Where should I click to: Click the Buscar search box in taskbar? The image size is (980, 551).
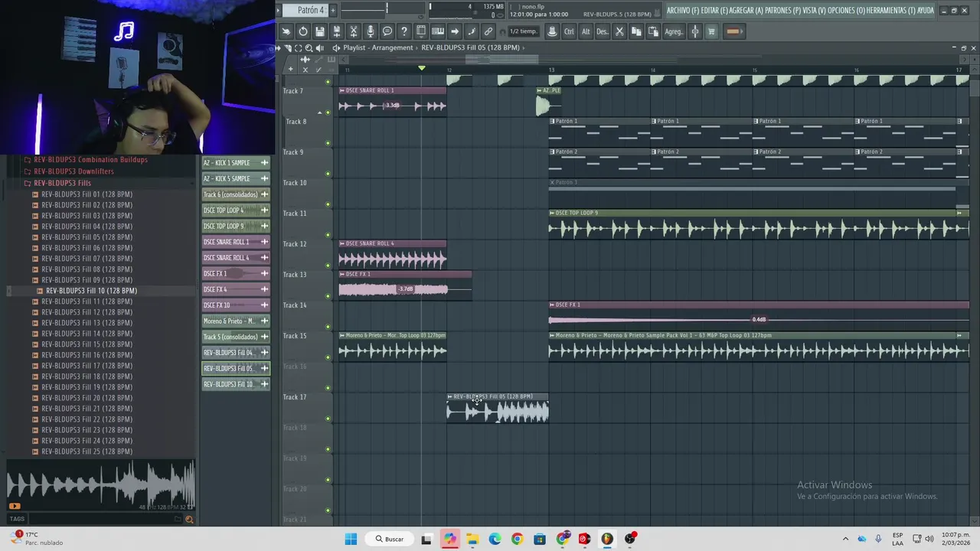tap(389, 539)
